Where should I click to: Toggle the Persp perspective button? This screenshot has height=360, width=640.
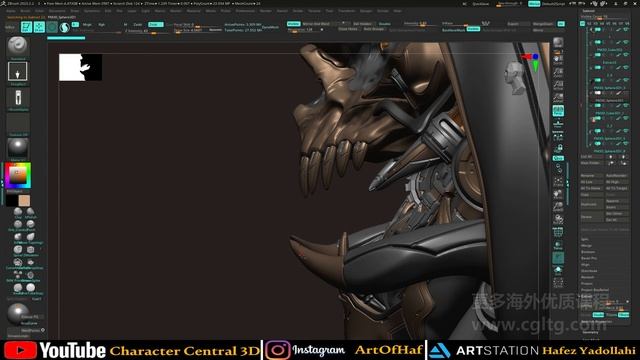558,111
